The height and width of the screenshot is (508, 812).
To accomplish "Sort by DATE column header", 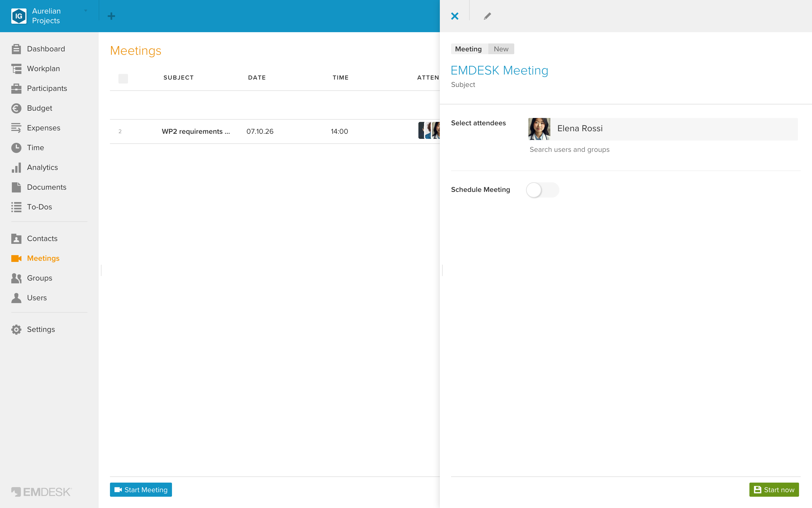I will 257,78.
